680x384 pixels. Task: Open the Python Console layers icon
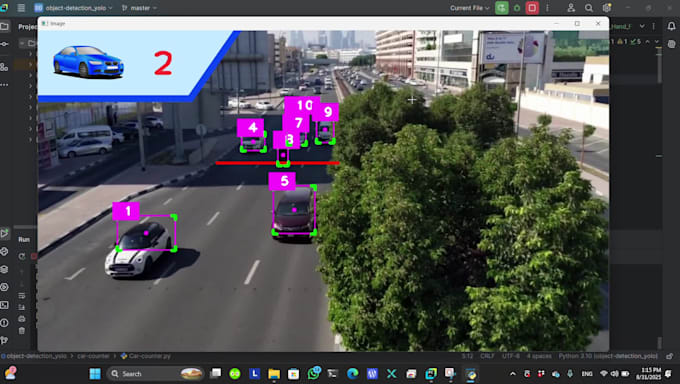point(4,269)
